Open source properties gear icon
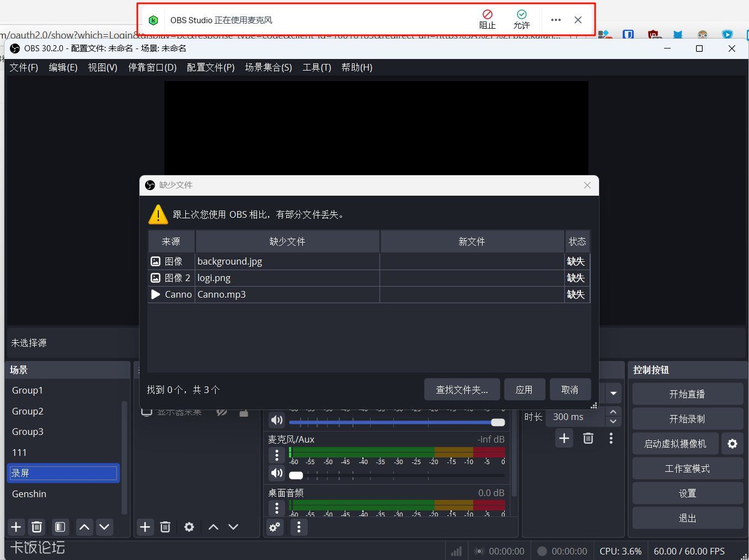 click(x=189, y=527)
